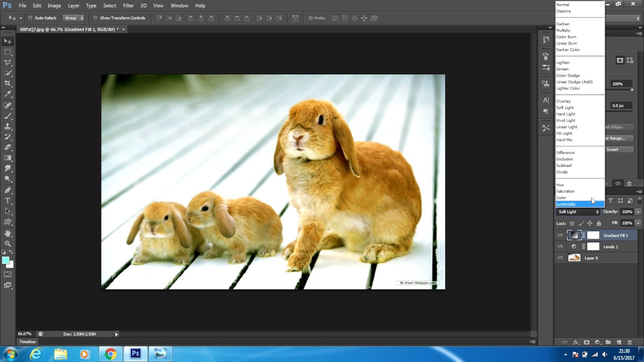This screenshot has height=362, width=644.
Task: Enable Show Transform Controls checkbox
Action: [95, 18]
